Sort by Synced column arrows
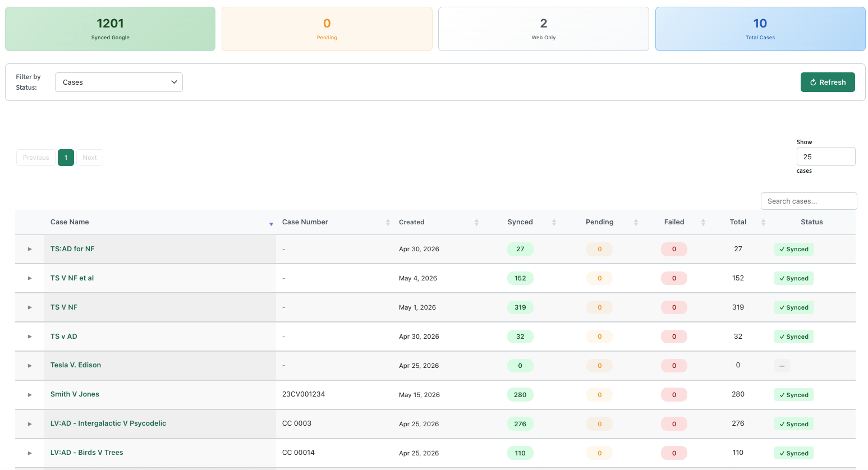The height and width of the screenshot is (470, 868). click(554, 222)
